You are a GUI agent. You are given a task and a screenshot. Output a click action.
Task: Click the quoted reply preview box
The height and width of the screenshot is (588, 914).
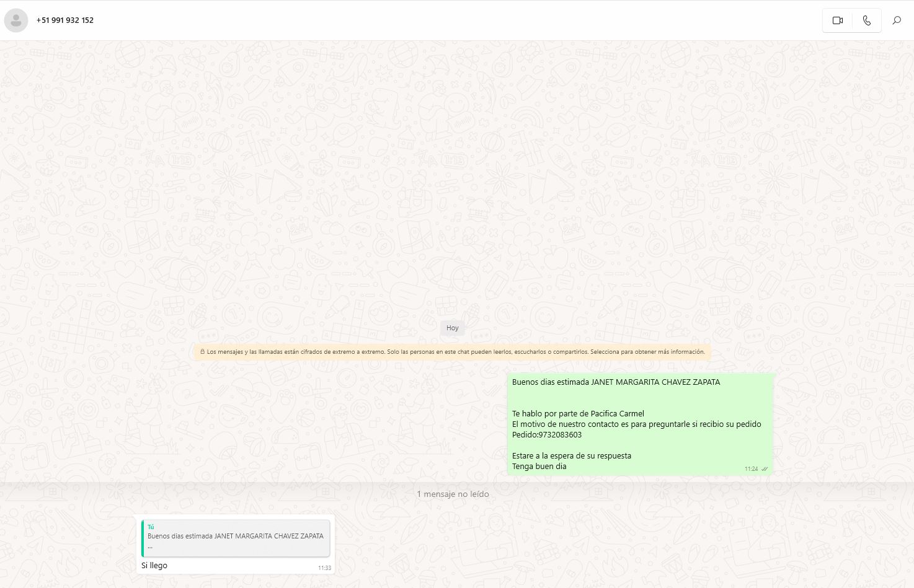click(x=236, y=538)
